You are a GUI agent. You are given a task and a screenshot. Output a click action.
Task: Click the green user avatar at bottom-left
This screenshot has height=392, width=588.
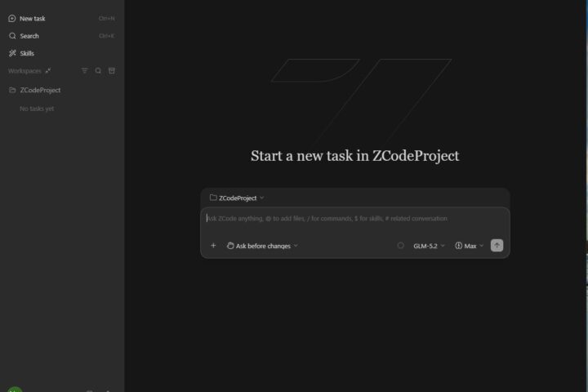coord(15,390)
